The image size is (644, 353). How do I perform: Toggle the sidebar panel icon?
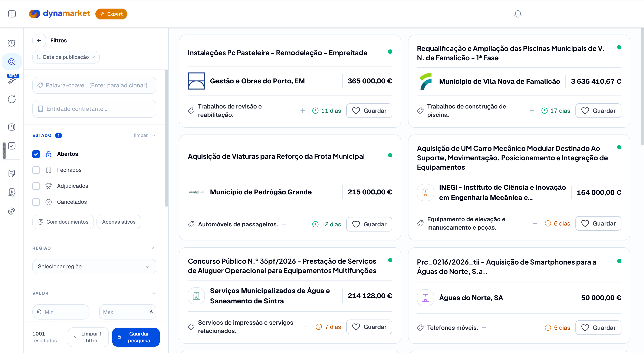[12, 14]
